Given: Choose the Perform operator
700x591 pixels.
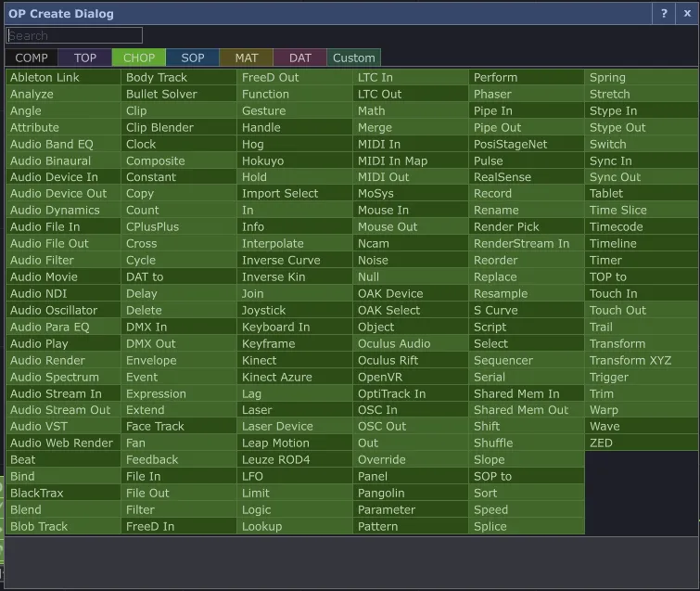Looking at the screenshot, I should pyautogui.click(x=527, y=77).
